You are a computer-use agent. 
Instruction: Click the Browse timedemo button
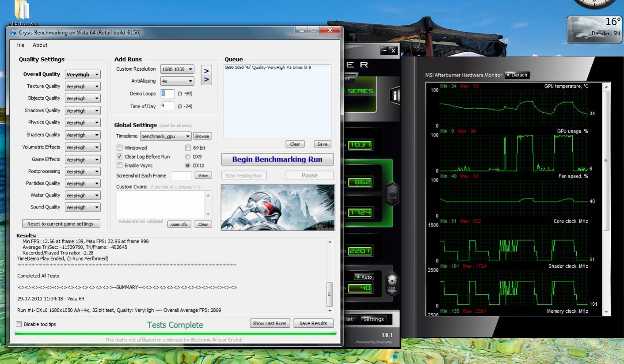coord(202,136)
